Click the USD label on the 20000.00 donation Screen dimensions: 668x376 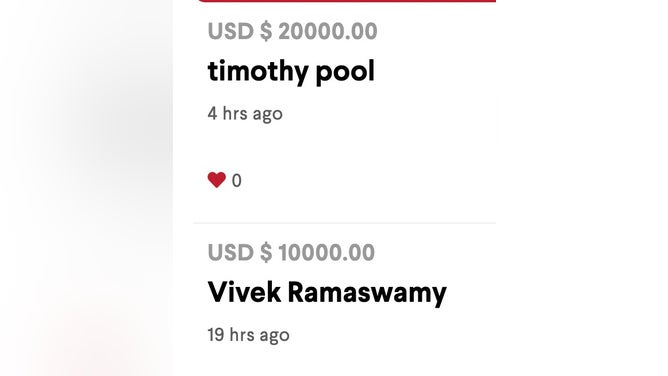click(x=230, y=31)
